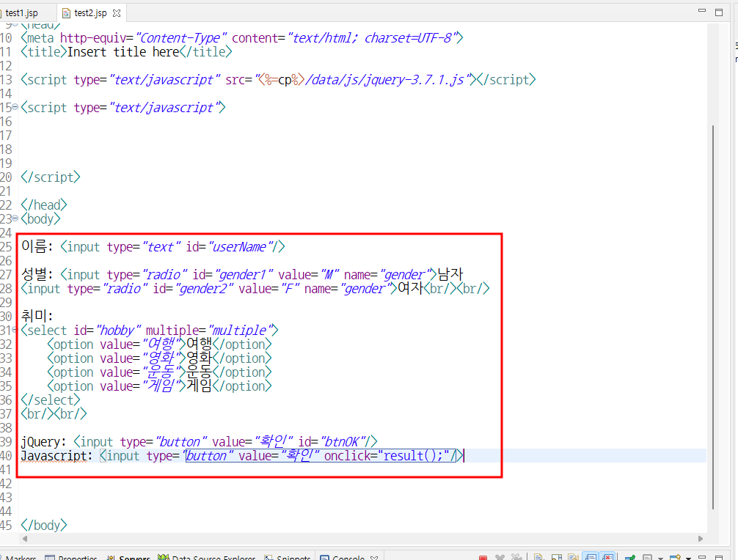738x560 pixels.
Task: Click the 운동 option line
Action: point(159,372)
